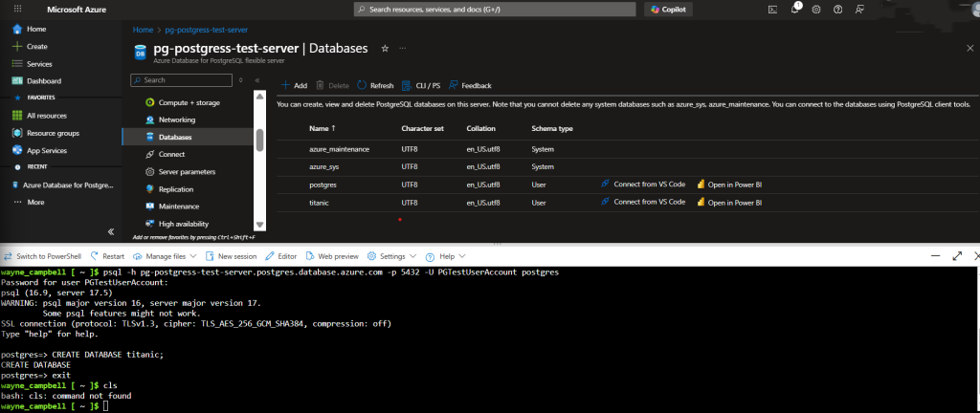Restart the Cloud Shell session
The height and width of the screenshot is (413, 980).
pyautogui.click(x=106, y=256)
